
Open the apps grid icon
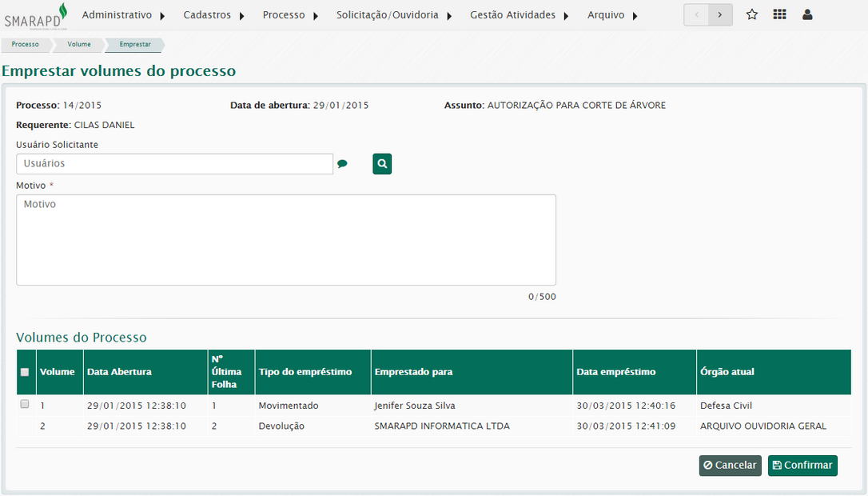(x=779, y=14)
